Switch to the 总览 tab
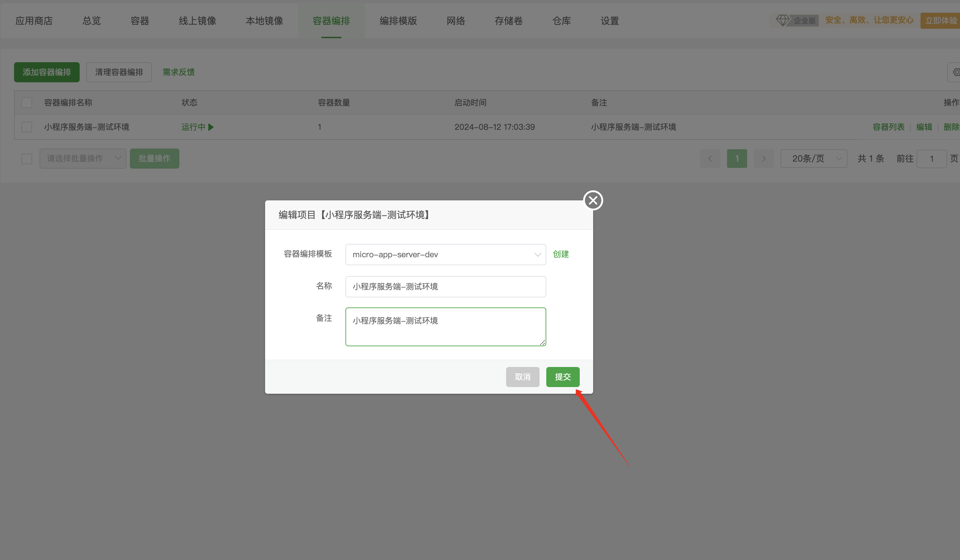The image size is (960, 560). pyautogui.click(x=91, y=21)
